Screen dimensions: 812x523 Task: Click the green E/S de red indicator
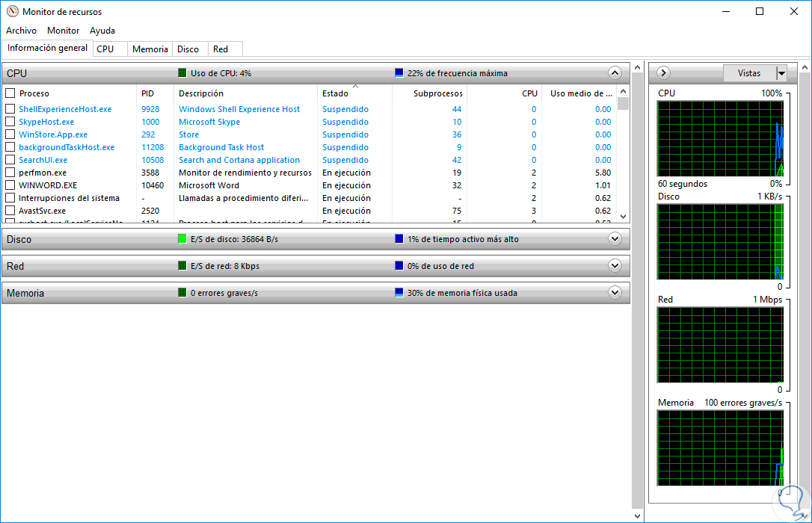point(182,266)
